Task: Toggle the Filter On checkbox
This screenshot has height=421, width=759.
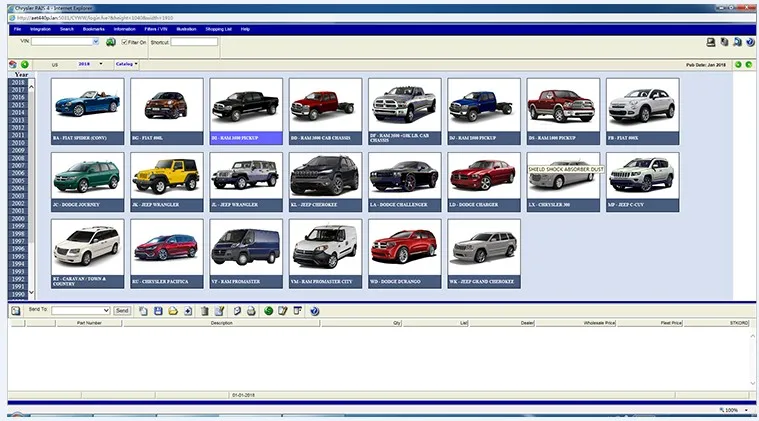Action: point(124,43)
